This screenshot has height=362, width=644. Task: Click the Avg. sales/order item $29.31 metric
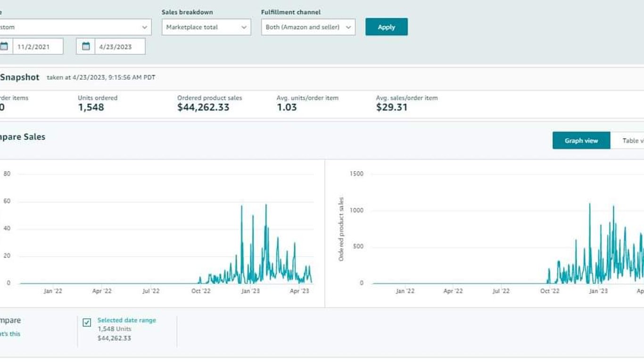click(391, 107)
